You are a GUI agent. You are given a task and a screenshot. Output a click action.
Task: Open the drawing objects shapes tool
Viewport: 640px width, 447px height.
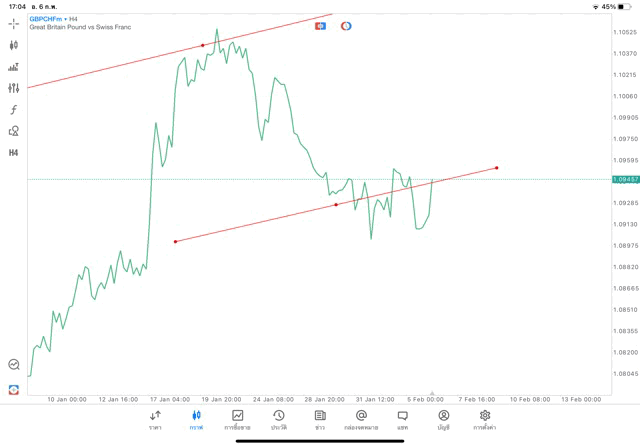tap(14, 131)
